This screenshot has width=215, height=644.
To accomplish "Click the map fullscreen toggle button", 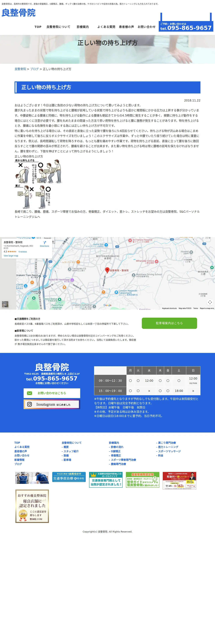I will [x=210, y=302].
